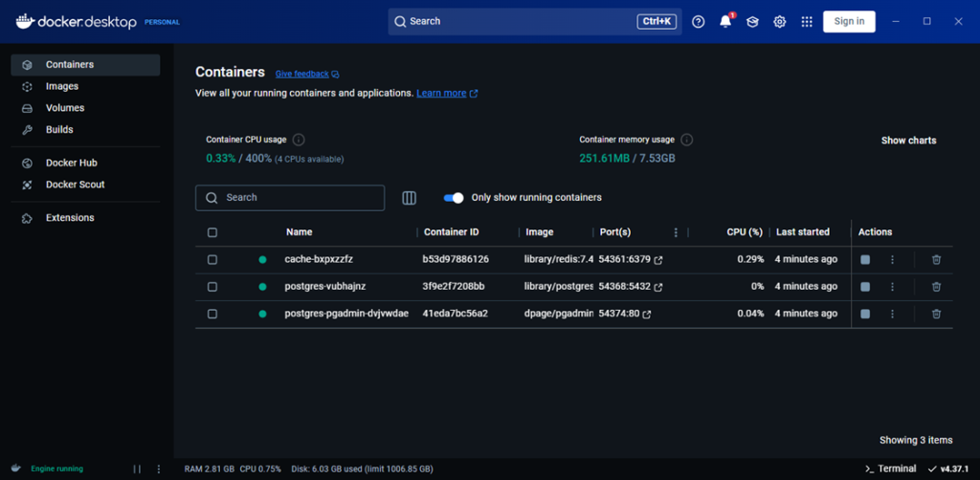The width and height of the screenshot is (980, 480).
Task: Open more actions menu for postgres-vubhajnz
Action: [x=892, y=287]
